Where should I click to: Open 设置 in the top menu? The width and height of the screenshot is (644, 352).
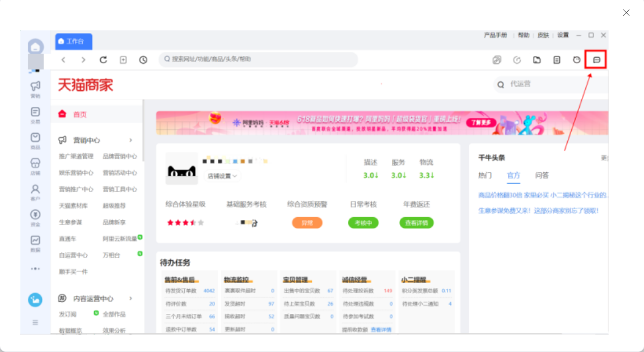coord(563,35)
